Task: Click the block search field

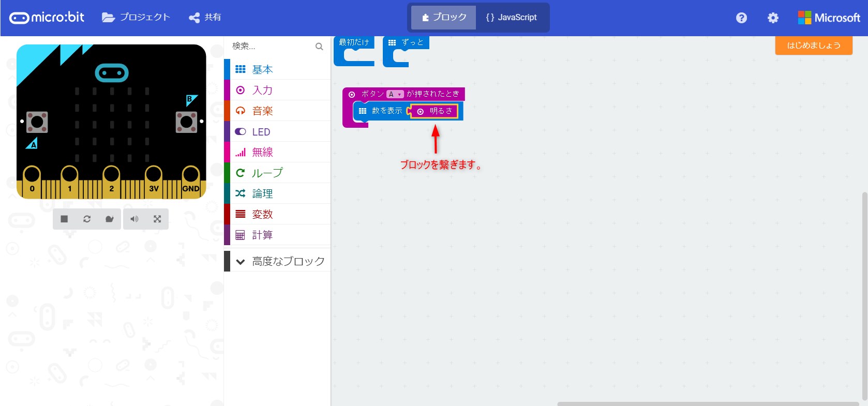Action: click(x=272, y=46)
